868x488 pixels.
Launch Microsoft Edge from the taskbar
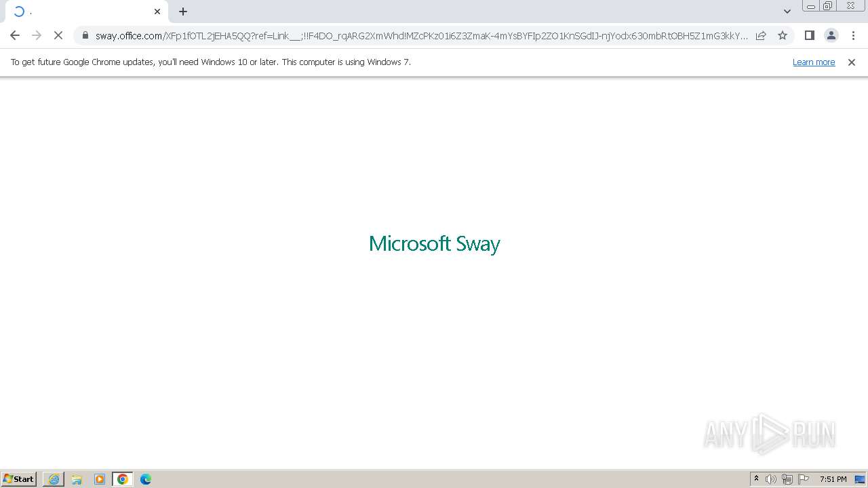point(146,479)
